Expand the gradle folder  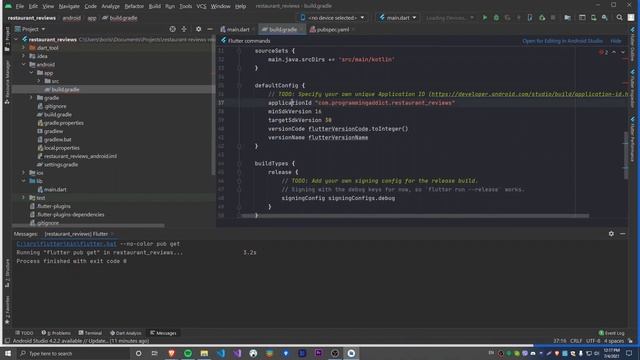pyautogui.click(x=31, y=98)
